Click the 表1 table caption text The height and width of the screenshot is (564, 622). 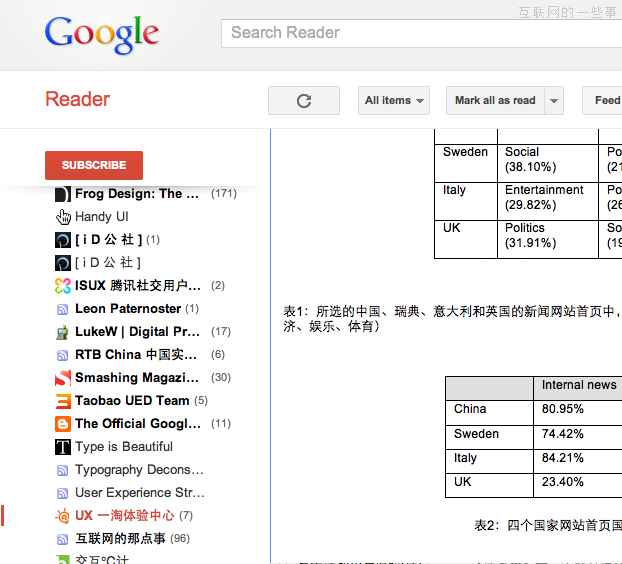coord(452,319)
